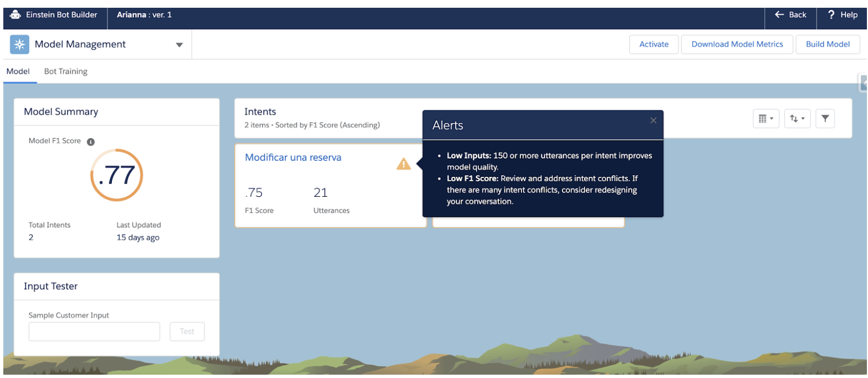
Task: Click the .77 F1 score circular gauge
Action: pos(116,175)
